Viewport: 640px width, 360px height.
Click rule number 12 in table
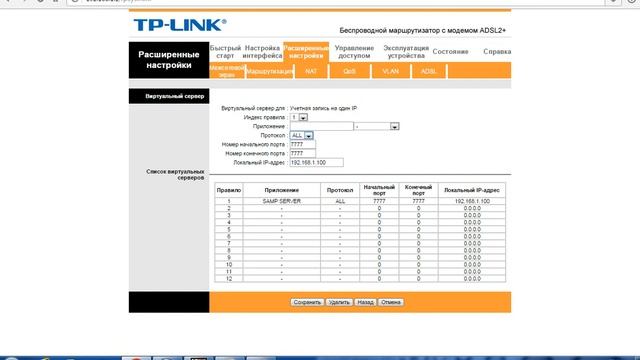(x=229, y=279)
